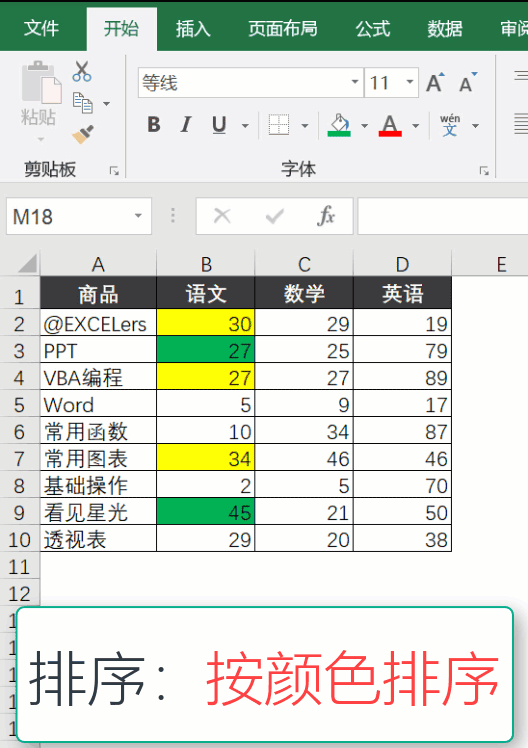The height and width of the screenshot is (748, 528).
Task: Select column B header
Action: 206,264
